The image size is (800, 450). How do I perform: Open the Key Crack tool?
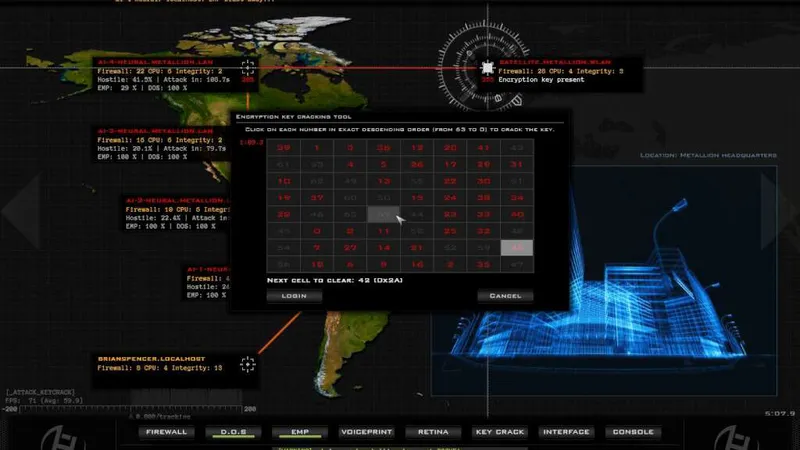[x=498, y=432]
